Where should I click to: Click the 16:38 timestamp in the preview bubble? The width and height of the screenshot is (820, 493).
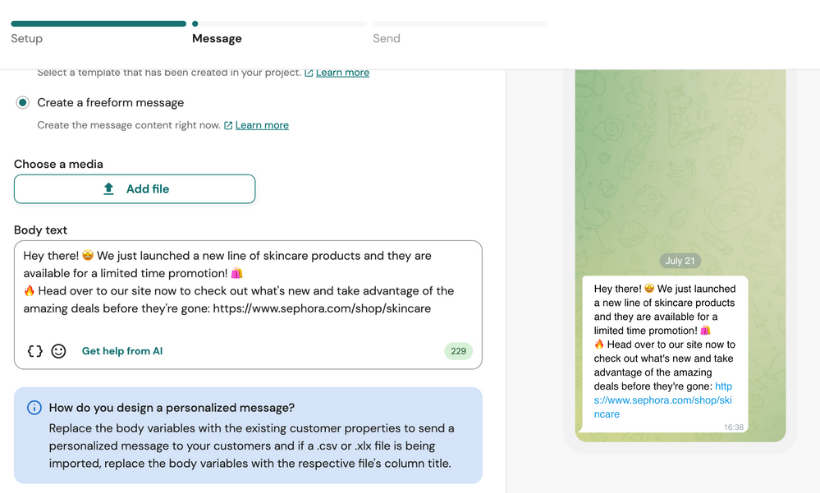[x=734, y=426]
